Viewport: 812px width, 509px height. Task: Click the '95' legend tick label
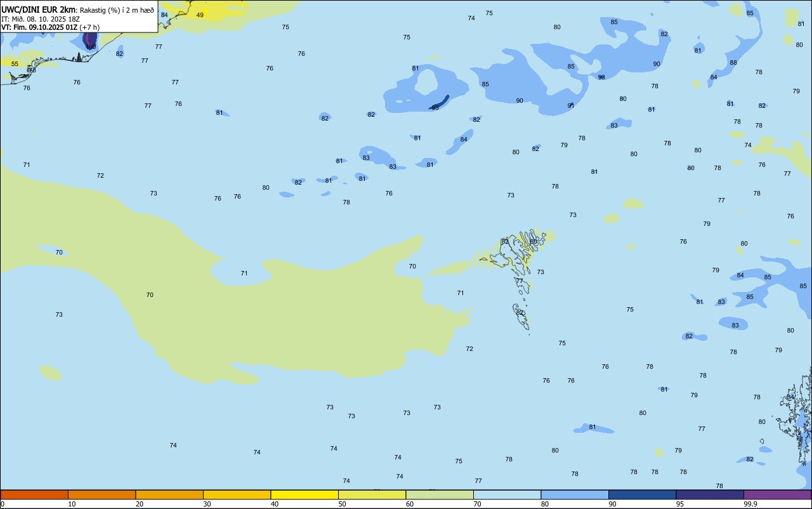[x=680, y=504]
